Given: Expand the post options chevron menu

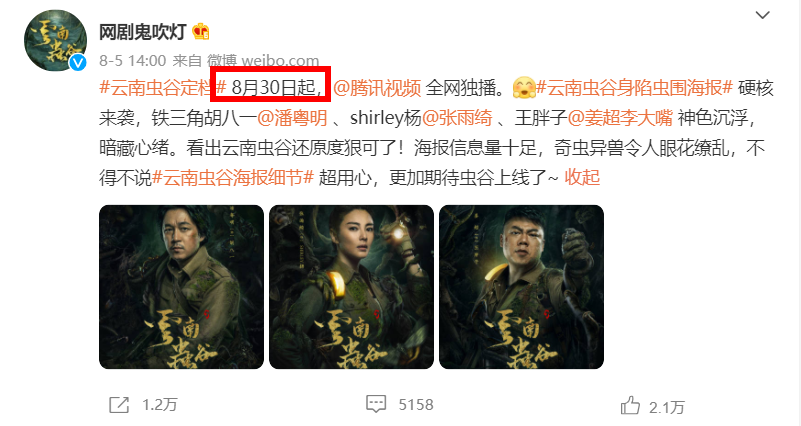Looking at the screenshot, I should pos(763,15).
